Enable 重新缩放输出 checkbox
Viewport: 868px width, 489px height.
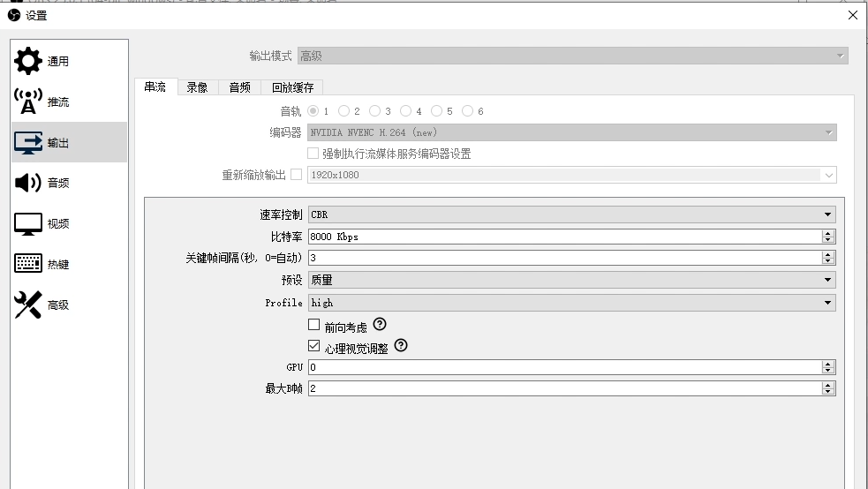tap(297, 174)
